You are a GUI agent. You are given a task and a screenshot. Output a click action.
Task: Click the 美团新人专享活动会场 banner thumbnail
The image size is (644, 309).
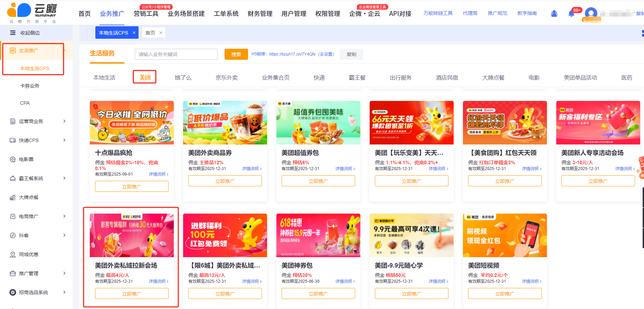coord(598,123)
